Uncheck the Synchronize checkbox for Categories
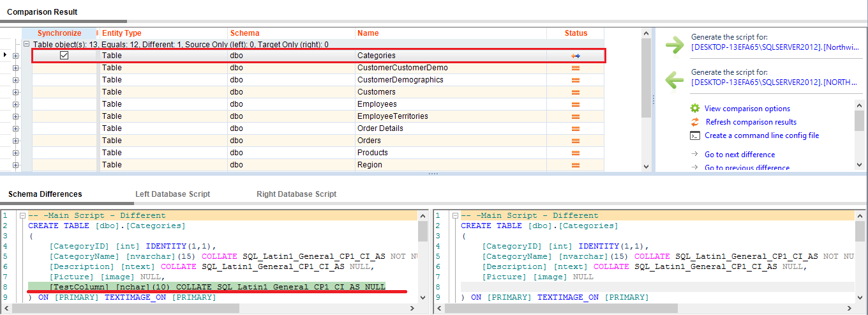868x315 pixels. [x=64, y=56]
